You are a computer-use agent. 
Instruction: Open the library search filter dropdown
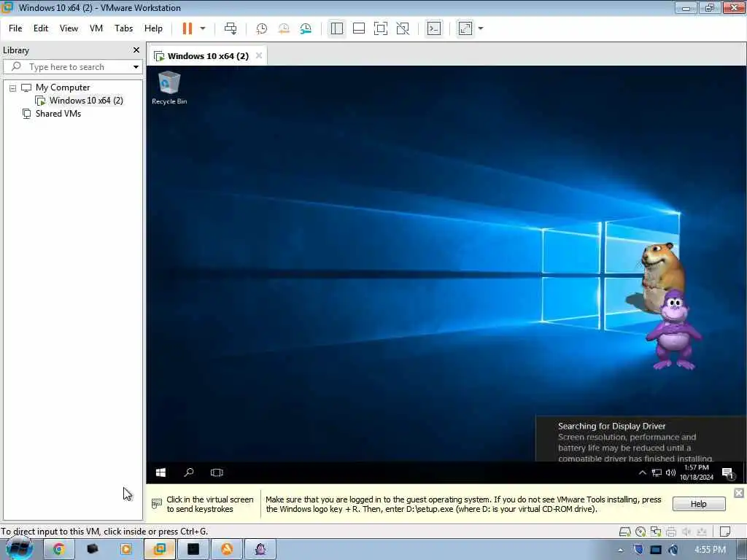(136, 67)
